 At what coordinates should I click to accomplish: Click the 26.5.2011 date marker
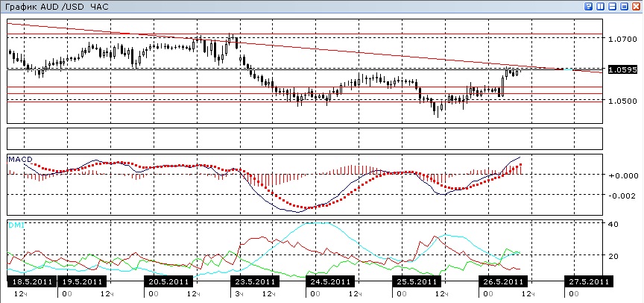pyautogui.click(x=502, y=281)
